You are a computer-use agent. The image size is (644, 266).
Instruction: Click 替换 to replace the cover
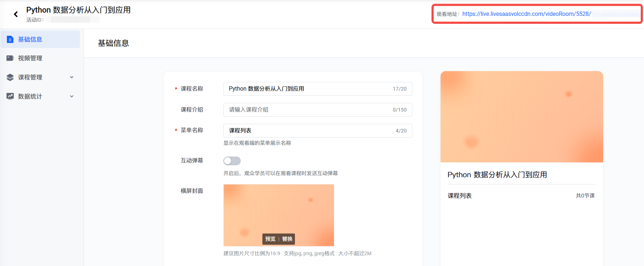[287, 239]
